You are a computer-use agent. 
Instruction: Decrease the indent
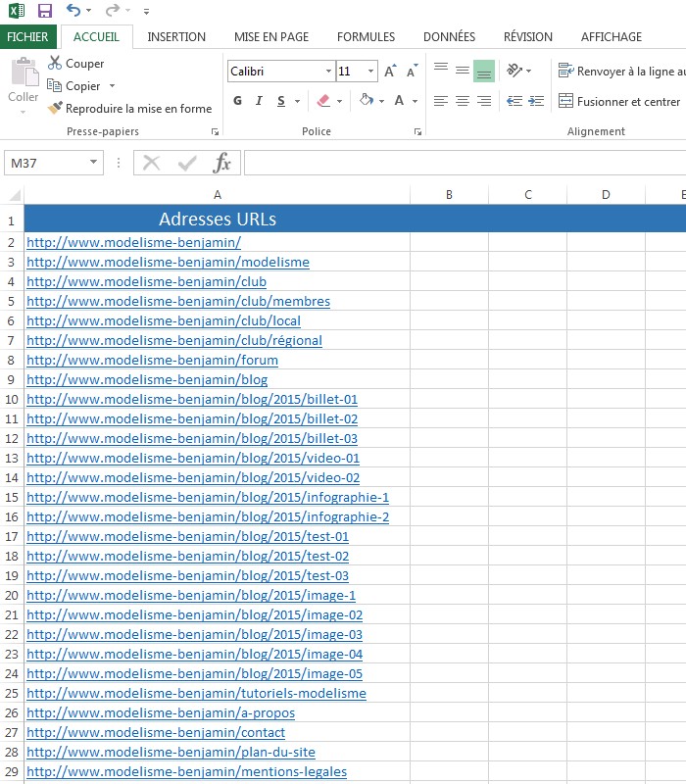point(514,101)
